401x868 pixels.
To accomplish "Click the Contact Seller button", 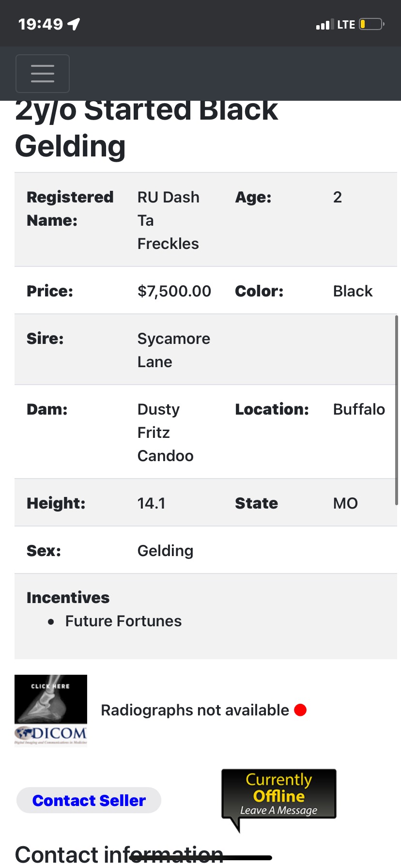I will (89, 801).
